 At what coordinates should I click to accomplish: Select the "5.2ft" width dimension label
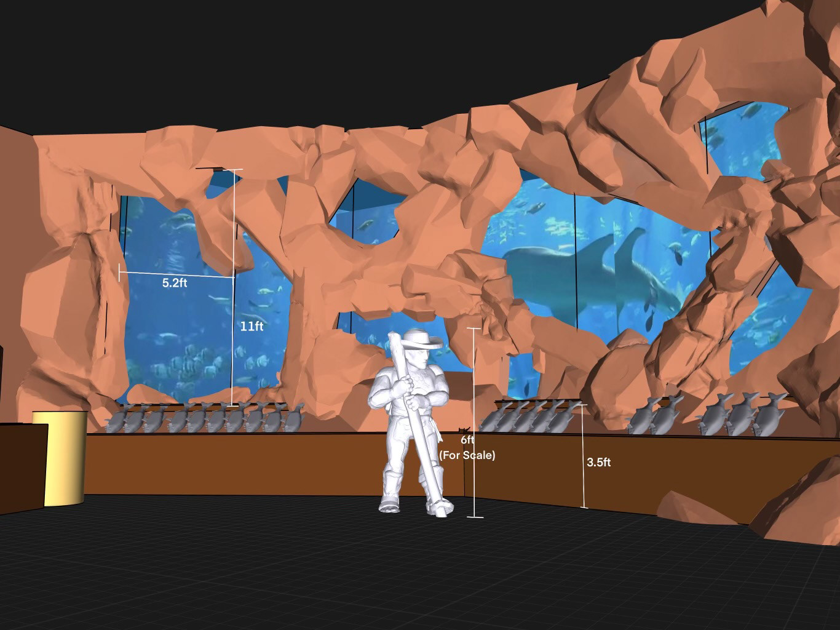175,283
